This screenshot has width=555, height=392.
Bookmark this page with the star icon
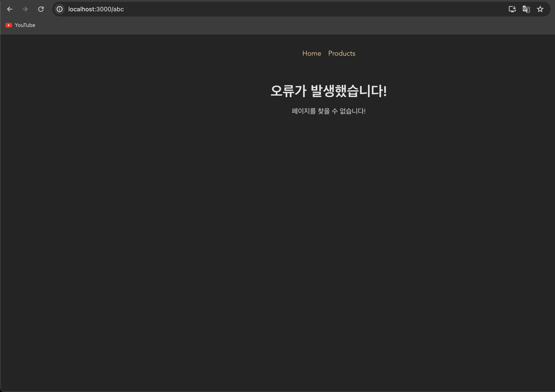pyautogui.click(x=540, y=9)
